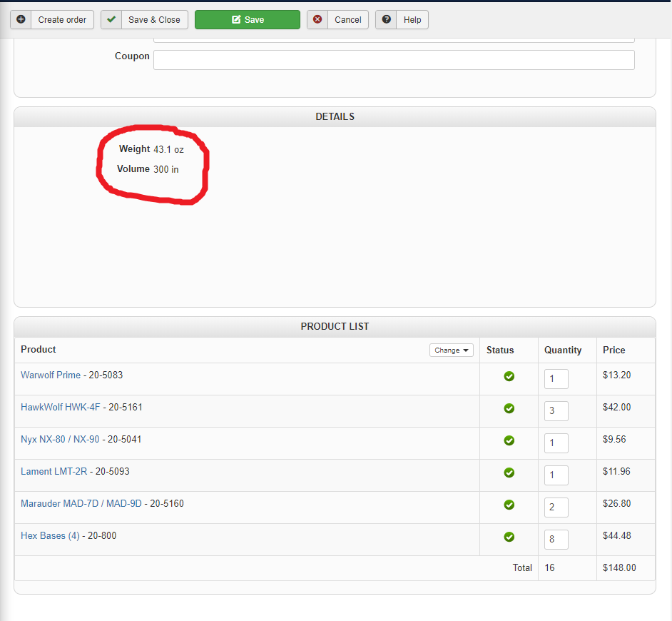The image size is (672, 621).
Task: Click the volume value 300 in
Action: 166,169
